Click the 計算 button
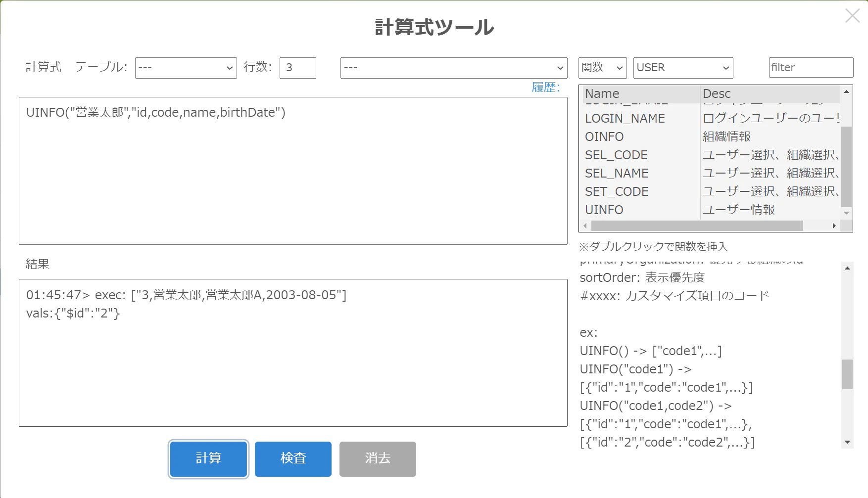Image resolution: width=868 pixels, height=498 pixels. pos(208,459)
